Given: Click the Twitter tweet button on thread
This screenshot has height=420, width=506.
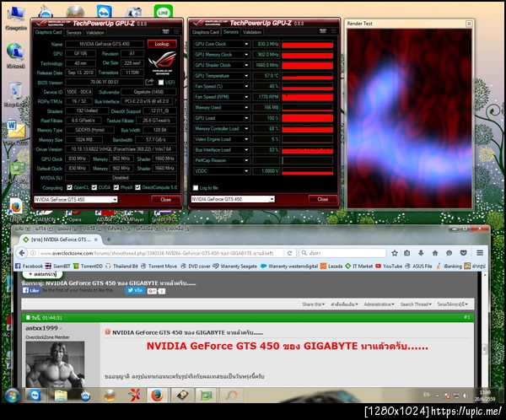Looking at the screenshot, I should [x=135, y=290].
